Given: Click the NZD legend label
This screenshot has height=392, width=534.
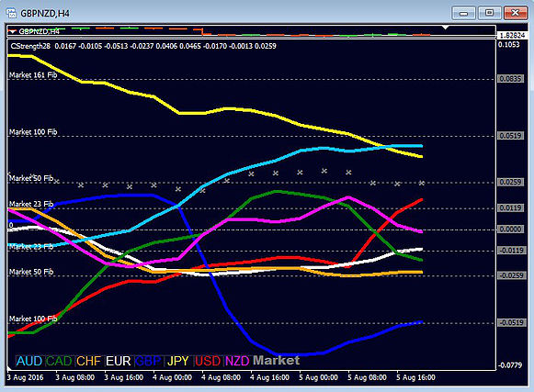Looking at the screenshot, I should coord(237,361).
